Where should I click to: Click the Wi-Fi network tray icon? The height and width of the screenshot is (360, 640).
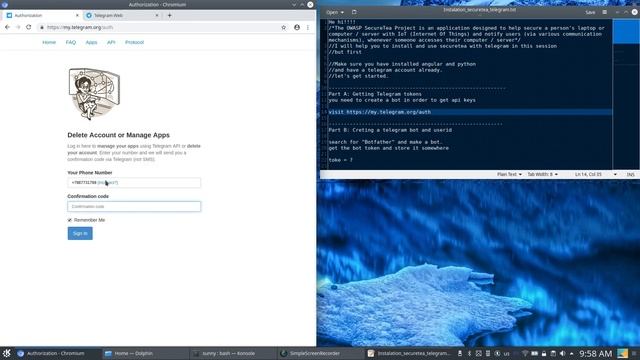pyautogui.click(x=525, y=353)
